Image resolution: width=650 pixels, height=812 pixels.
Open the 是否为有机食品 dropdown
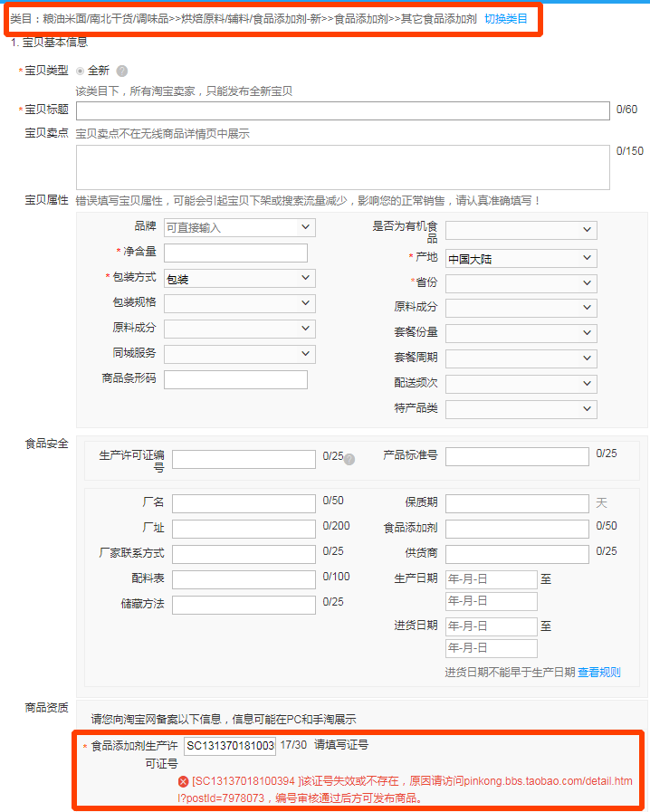click(x=521, y=230)
